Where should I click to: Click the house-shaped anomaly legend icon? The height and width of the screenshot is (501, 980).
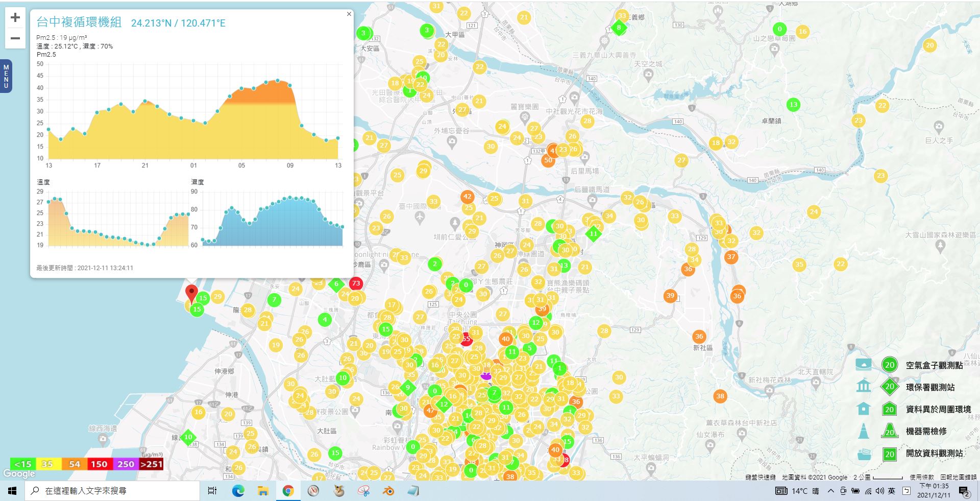[x=864, y=409]
